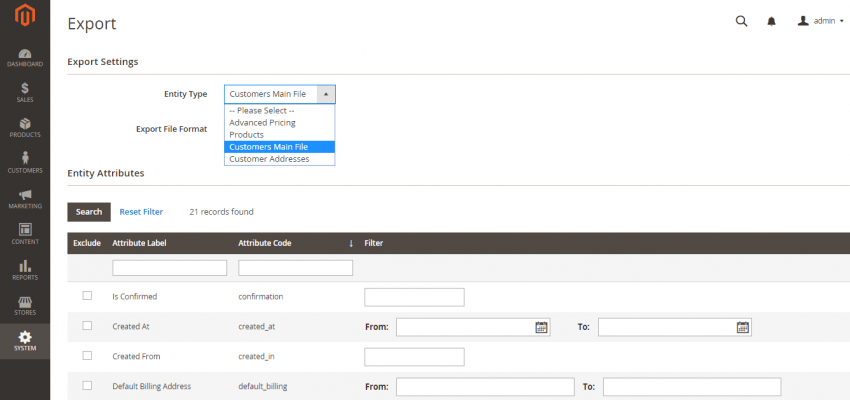Viewport: 850px width, 400px height.
Task: Click the Filter column header
Action: coord(374,243)
